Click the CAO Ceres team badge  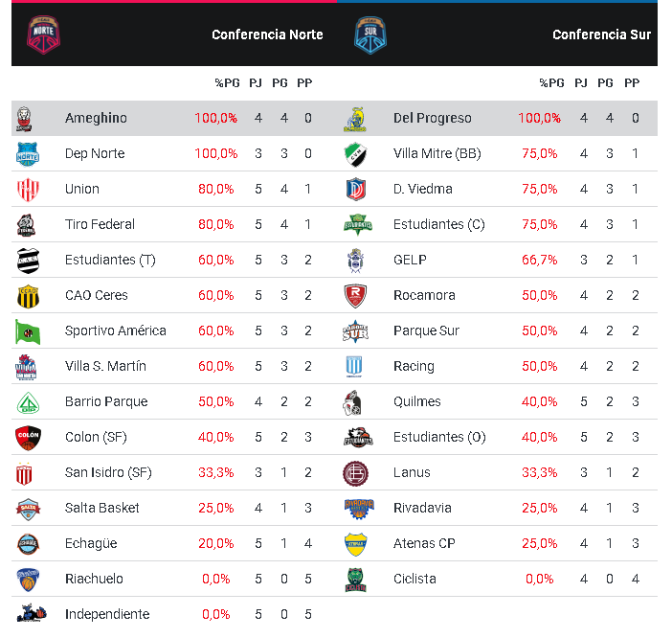tap(27, 296)
